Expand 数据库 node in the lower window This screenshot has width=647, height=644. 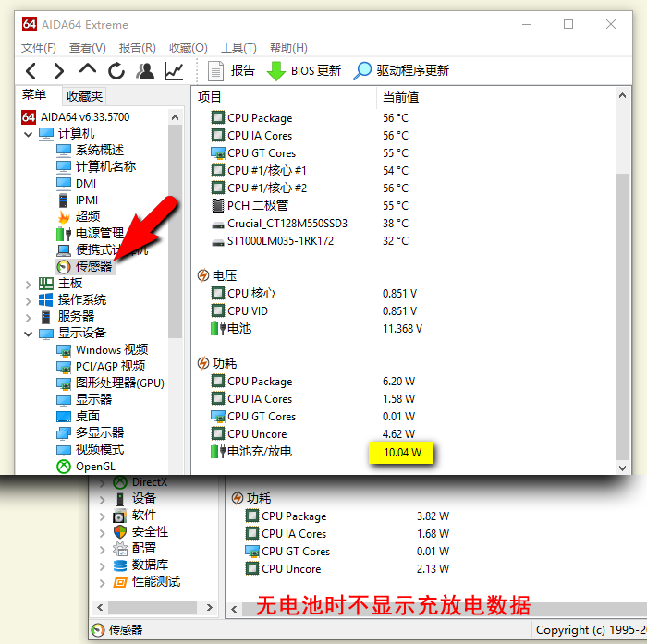102,566
